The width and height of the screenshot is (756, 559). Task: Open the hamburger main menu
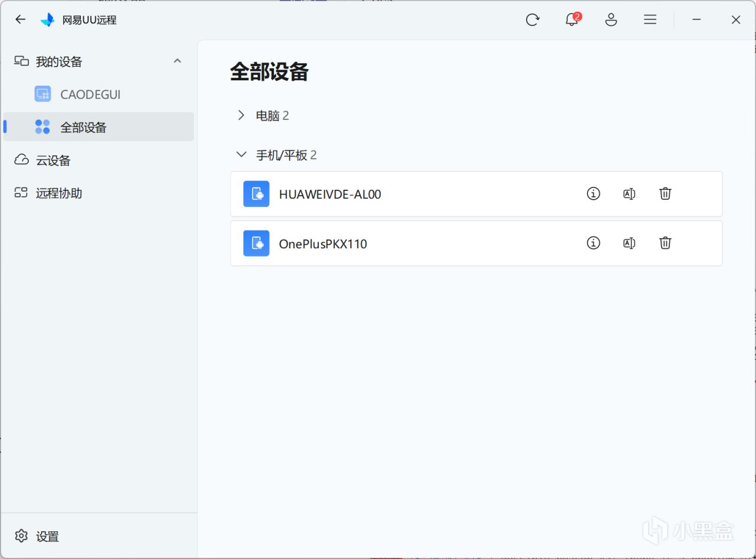(x=650, y=19)
